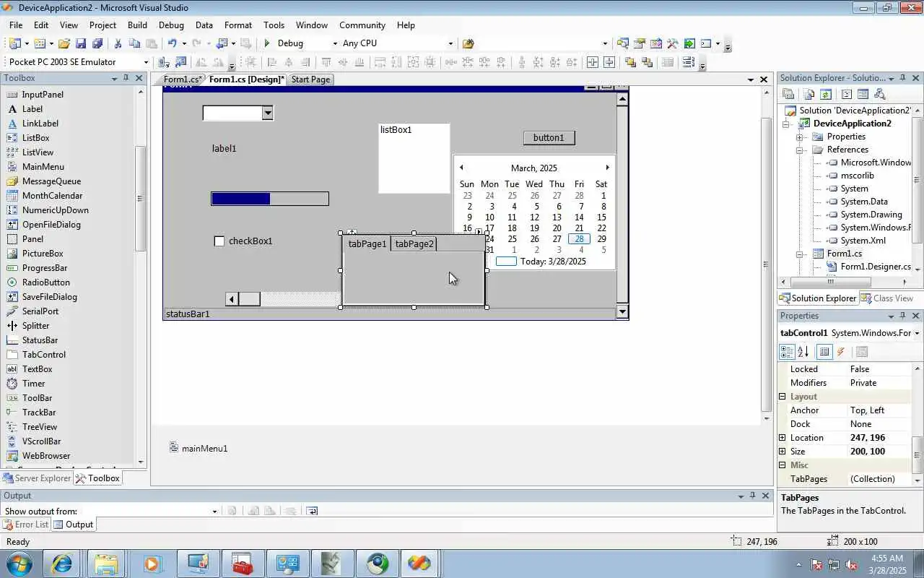Switch to the Error List tab
Image resolution: width=924 pixels, height=578 pixels.
pos(25,525)
